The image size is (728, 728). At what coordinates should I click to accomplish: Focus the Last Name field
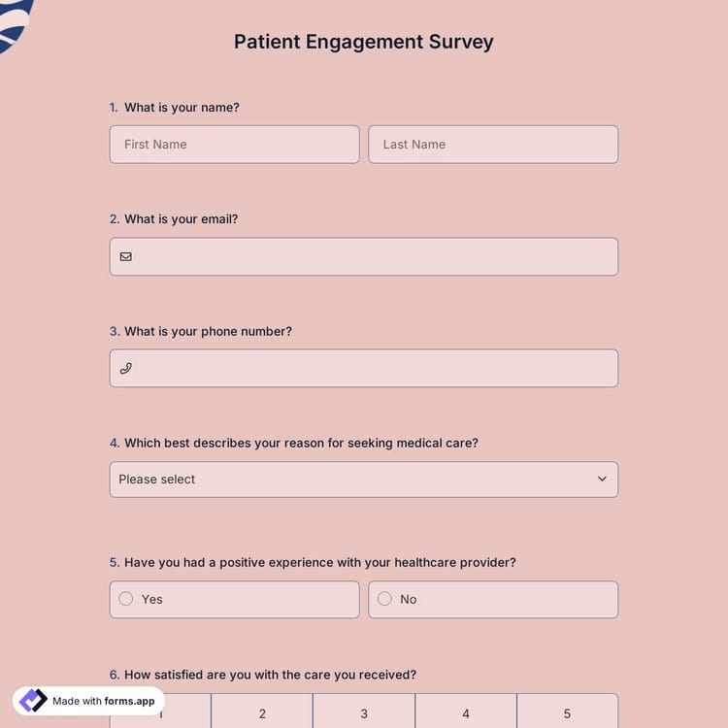coord(493,145)
